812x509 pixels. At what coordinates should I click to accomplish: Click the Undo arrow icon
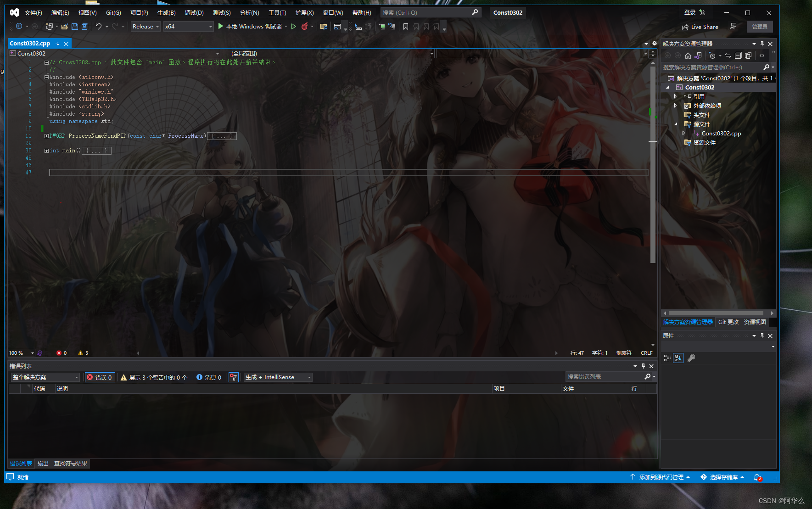pyautogui.click(x=98, y=27)
